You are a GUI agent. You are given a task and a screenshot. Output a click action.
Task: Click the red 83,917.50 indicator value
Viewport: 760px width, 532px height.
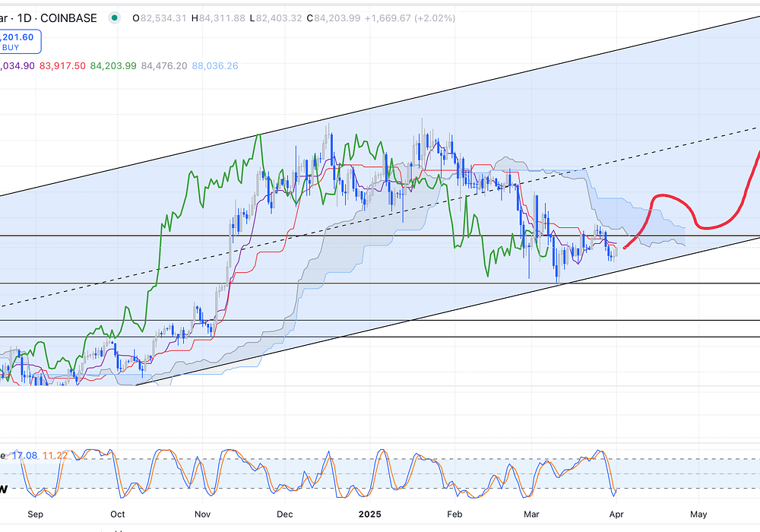click(x=63, y=66)
